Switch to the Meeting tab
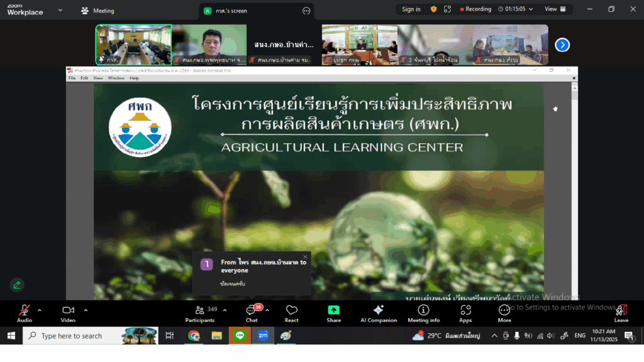The height and width of the screenshot is (362, 644). 97,11
